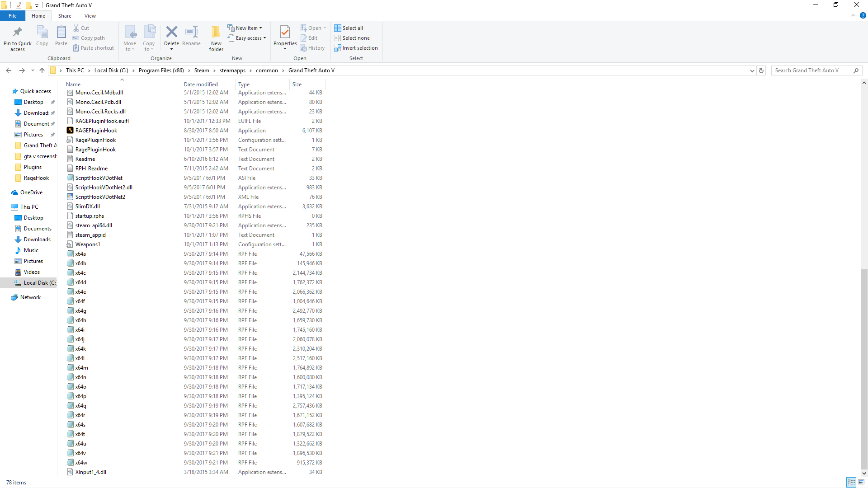The image size is (868, 488).
Task: Switch to large icons view in the status bar
Action: pyautogui.click(x=861, y=482)
